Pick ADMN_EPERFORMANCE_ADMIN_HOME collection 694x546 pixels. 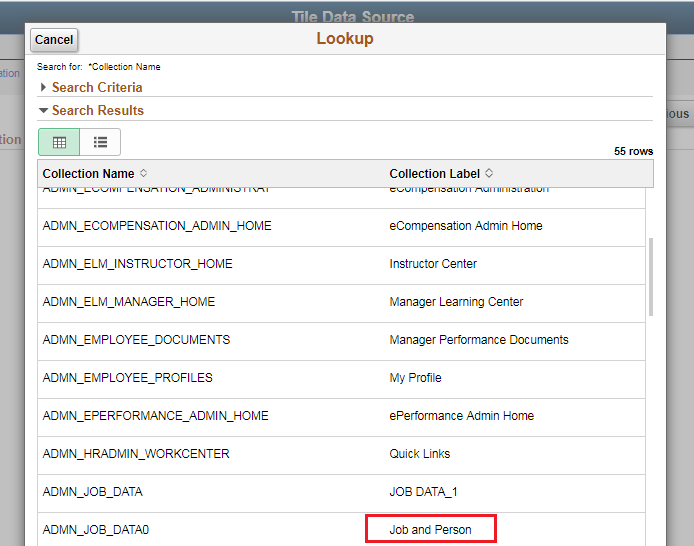(x=155, y=416)
